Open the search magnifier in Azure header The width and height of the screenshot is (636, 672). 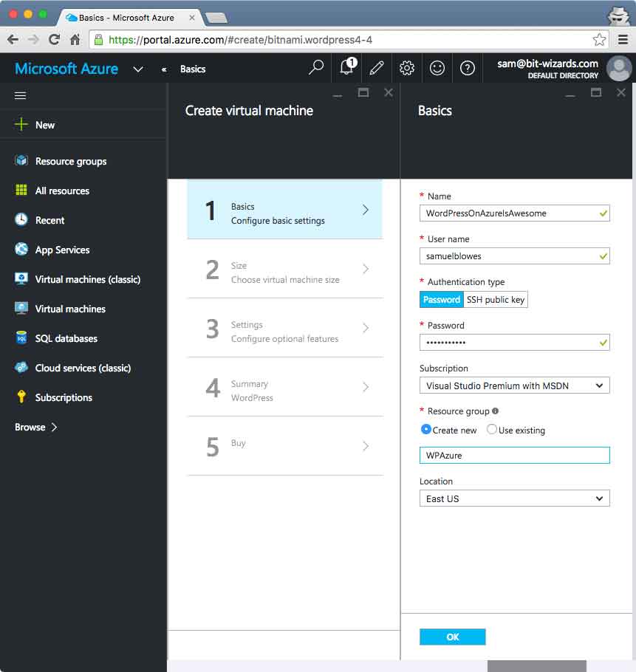coord(316,67)
